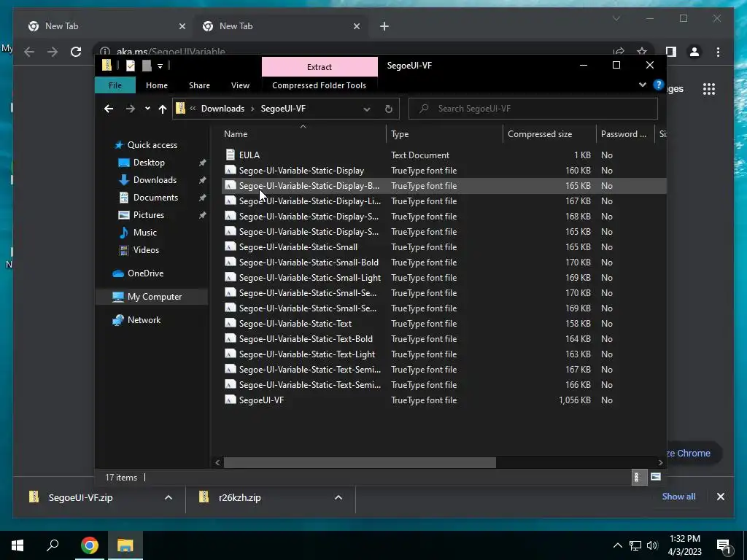Select Segoe-UI-Variable-Static-Text-Light file
This screenshot has height=560, width=747.
pyautogui.click(x=443, y=354)
